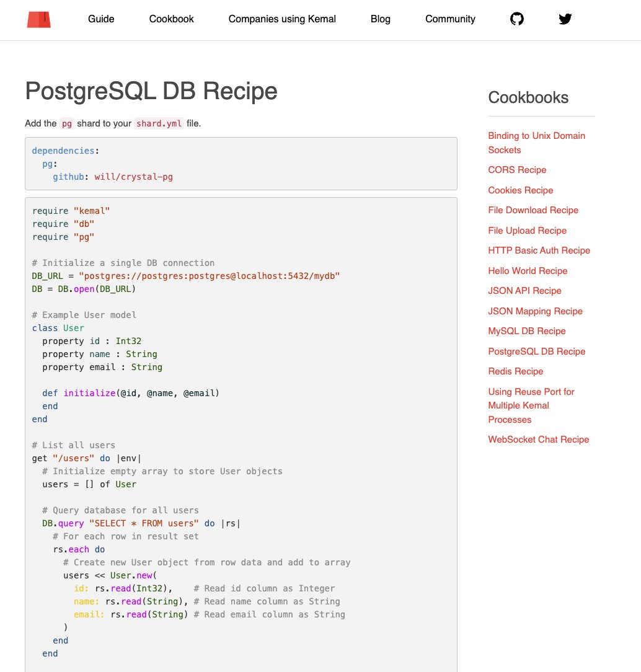Click the postgres connection URL string
The height and width of the screenshot is (672, 641).
click(209, 276)
